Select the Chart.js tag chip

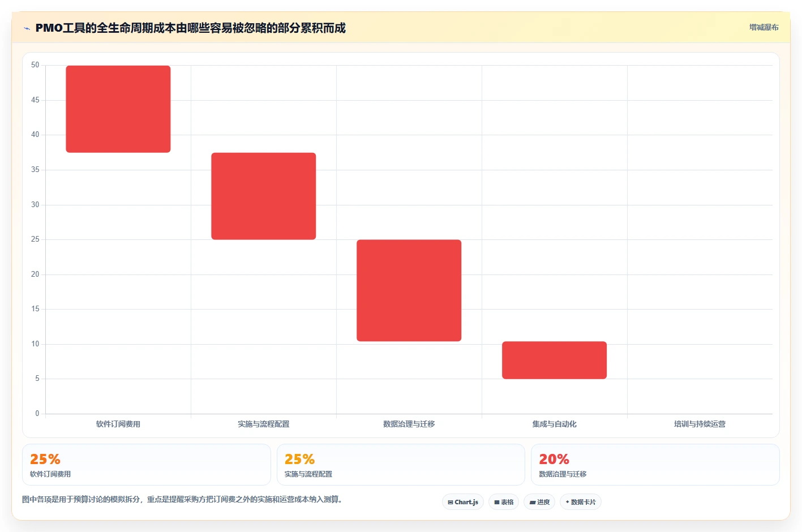(463, 502)
